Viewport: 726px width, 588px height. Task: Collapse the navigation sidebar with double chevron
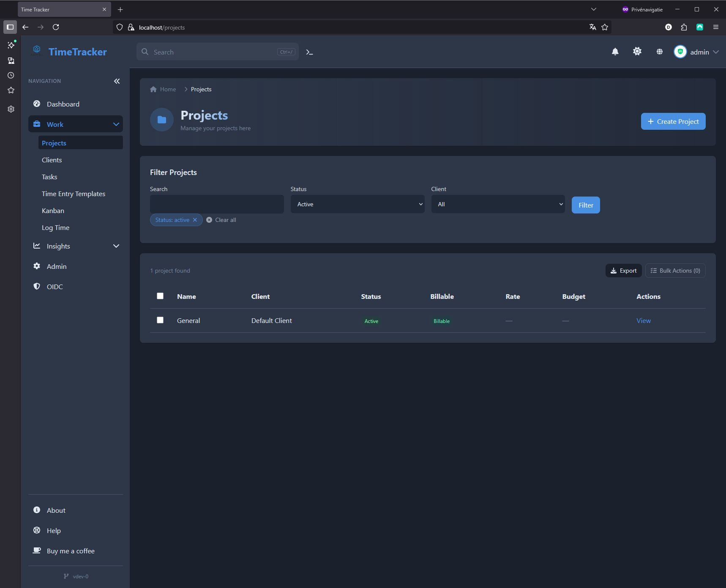[x=117, y=81]
